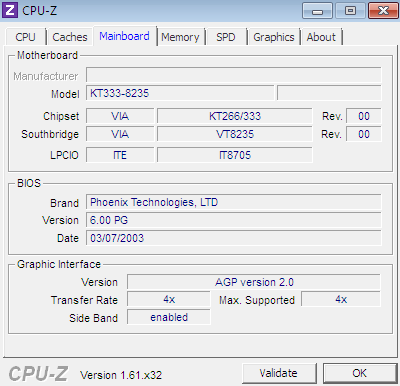Go to the Memory tab
The height and width of the screenshot is (386, 400).
point(180,37)
